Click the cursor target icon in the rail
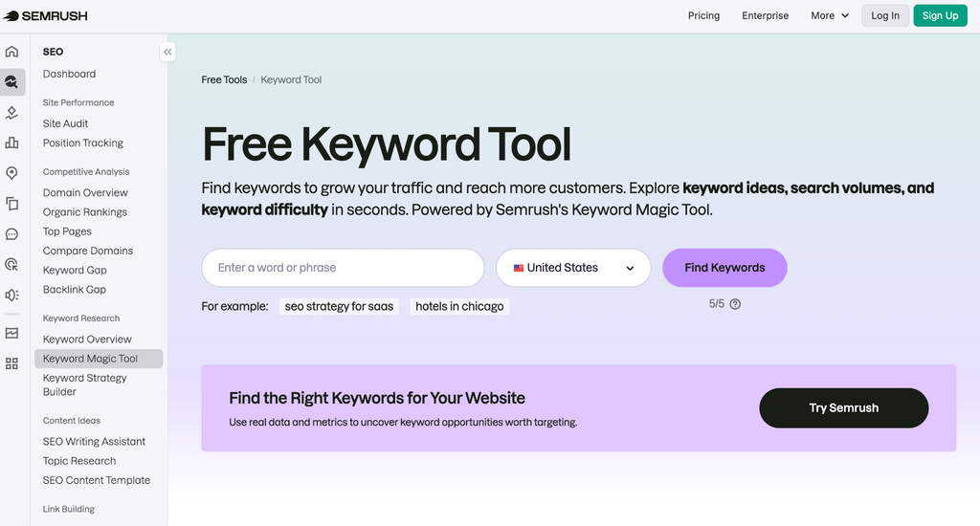This screenshot has width=980, height=526. pyautogui.click(x=11, y=264)
